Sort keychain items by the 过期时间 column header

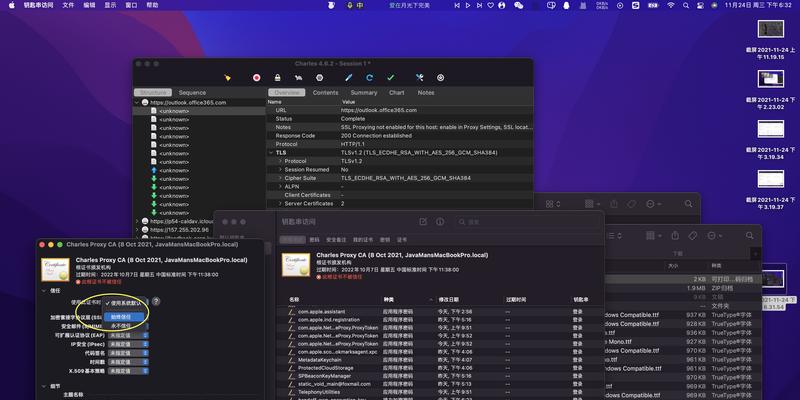pyautogui.click(x=516, y=299)
